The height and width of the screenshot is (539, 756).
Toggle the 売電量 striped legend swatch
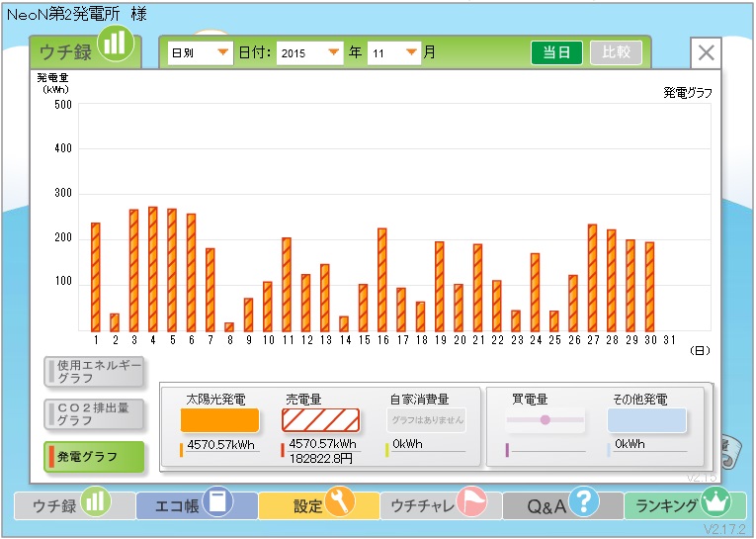coord(320,420)
